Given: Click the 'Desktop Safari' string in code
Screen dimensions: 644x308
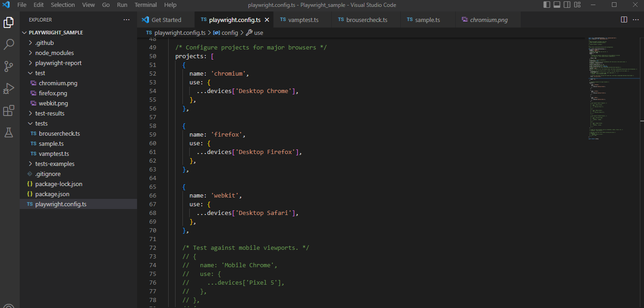Looking at the screenshot, I should (x=264, y=213).
